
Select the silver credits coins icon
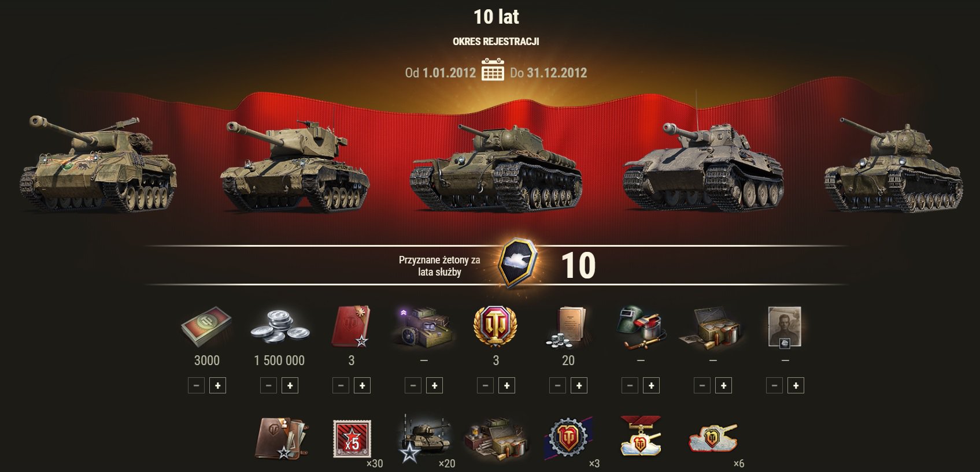[x=280, y=327]
